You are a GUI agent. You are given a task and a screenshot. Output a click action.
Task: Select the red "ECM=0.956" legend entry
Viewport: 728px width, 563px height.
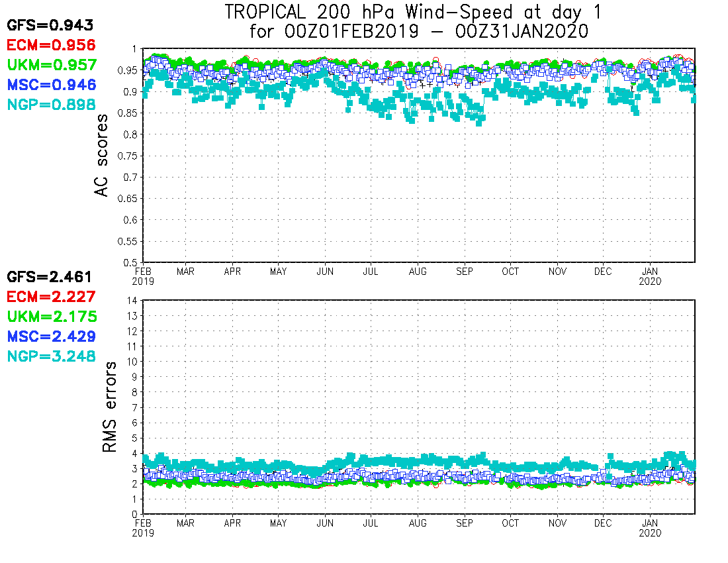pos(51,45)
